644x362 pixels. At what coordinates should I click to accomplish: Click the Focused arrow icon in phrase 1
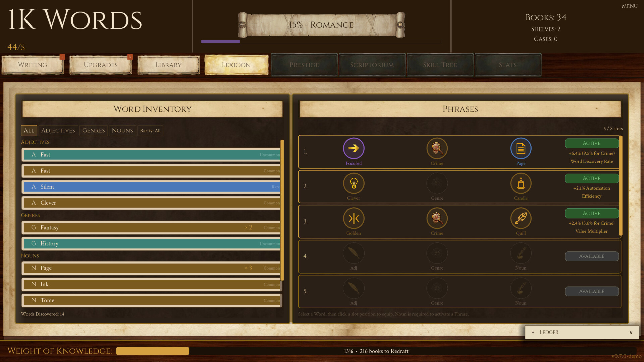click(x=354, y=148)
